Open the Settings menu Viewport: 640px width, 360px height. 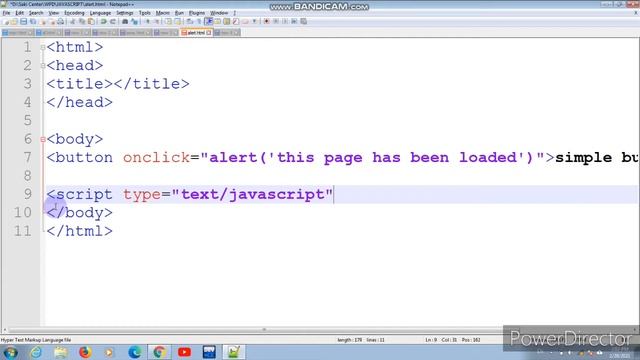click(x=125, y=13)
